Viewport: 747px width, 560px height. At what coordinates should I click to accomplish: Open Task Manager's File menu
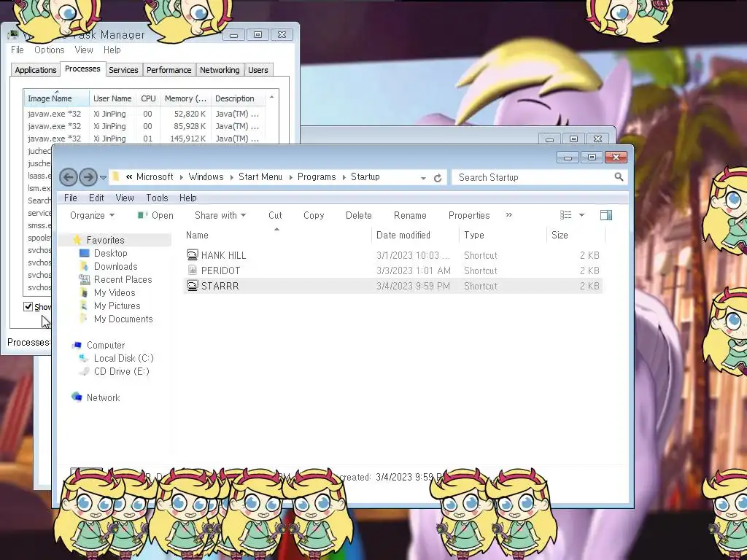(x=18, y=50)
